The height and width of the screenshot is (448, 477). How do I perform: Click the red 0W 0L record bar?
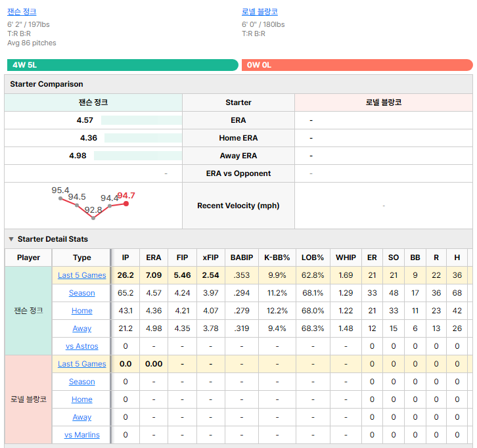coord(357,65)
